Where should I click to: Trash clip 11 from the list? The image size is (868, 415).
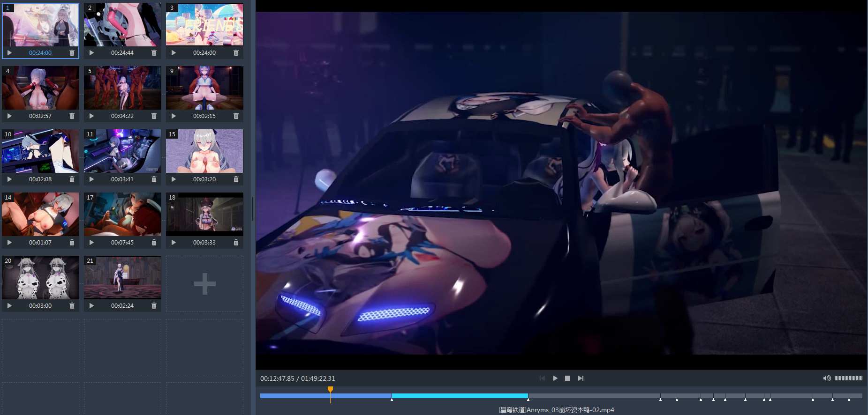tap(154, 179)
